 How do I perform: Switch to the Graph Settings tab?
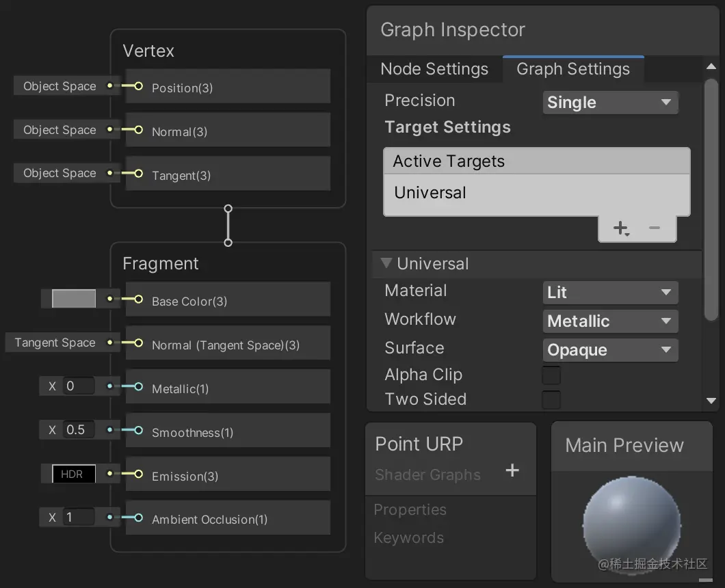click(573, 69)
